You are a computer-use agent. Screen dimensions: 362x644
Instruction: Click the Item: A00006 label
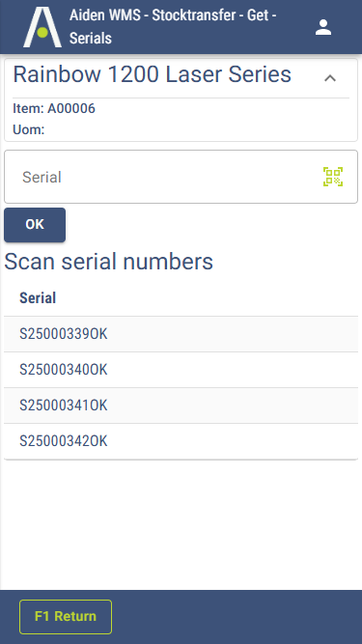tap(54, 108)
